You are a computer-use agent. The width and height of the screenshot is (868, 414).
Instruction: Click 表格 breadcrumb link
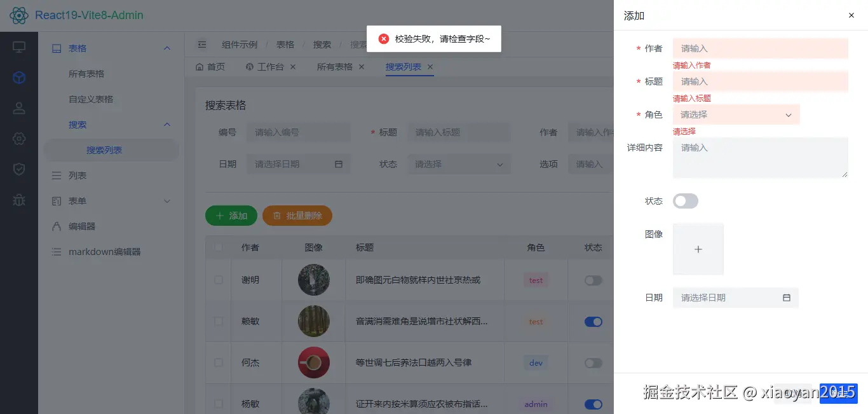[285, 45]
